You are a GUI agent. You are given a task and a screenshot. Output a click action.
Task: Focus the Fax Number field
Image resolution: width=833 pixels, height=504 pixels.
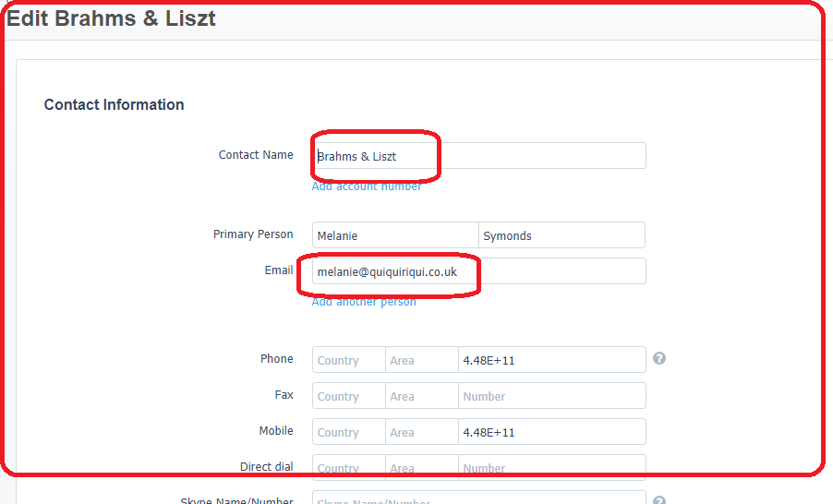coord(552,396)
